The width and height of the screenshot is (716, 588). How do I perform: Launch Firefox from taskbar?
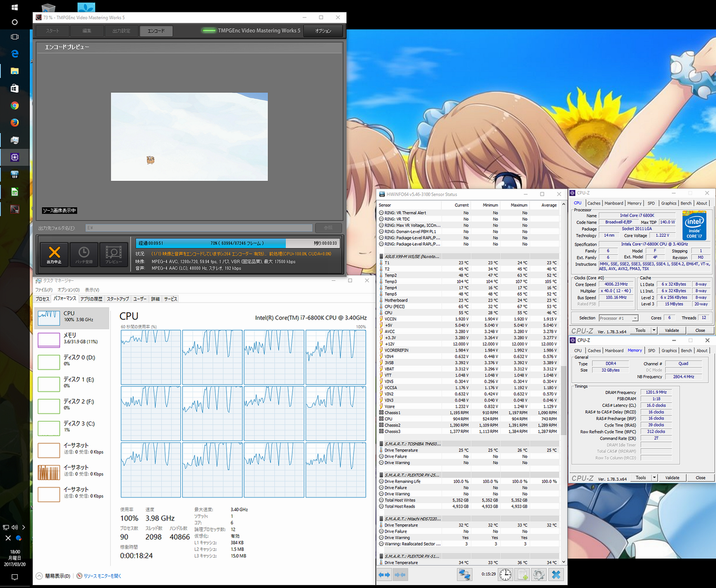point(14,122)
